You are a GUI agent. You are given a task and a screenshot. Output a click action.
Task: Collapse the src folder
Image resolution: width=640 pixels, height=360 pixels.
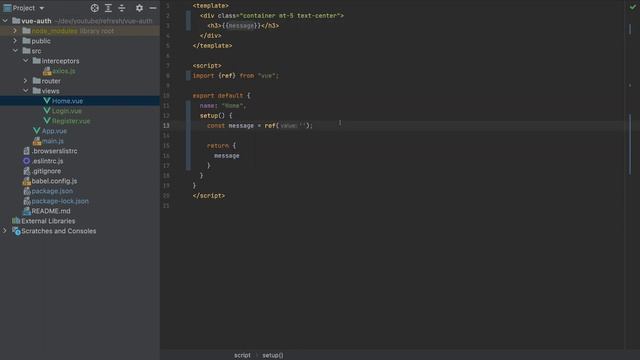15,51
